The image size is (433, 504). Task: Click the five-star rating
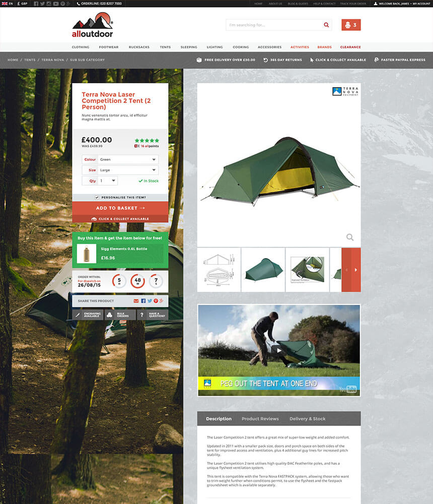[147, 141]
